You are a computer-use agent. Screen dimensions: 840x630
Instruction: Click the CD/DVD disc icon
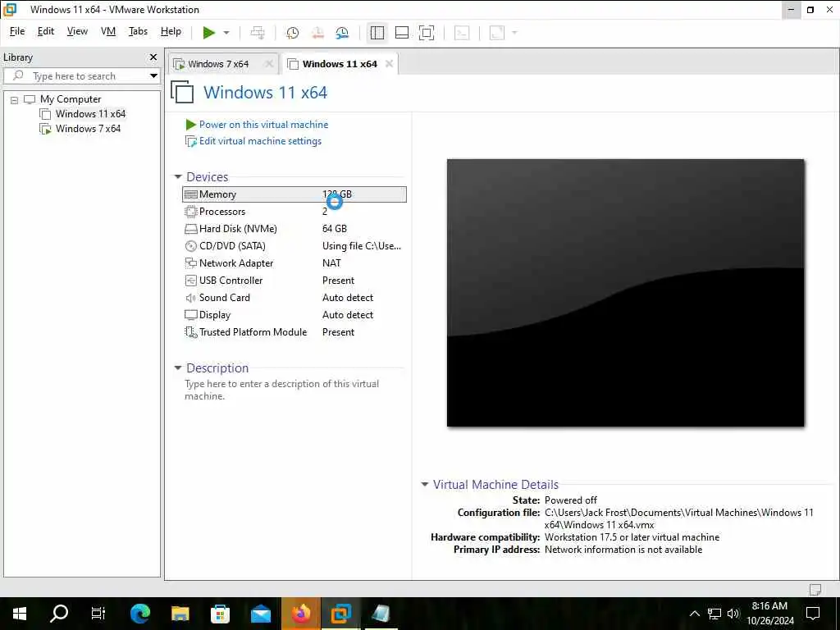click(x=190, y=246)
